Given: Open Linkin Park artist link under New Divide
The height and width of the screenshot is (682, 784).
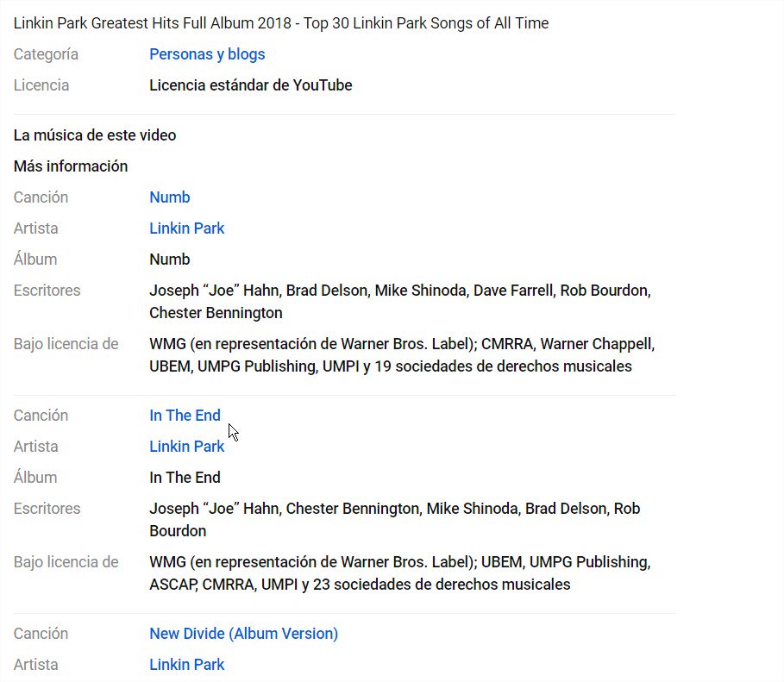Looking at the screenshot, I should [186, 664].
